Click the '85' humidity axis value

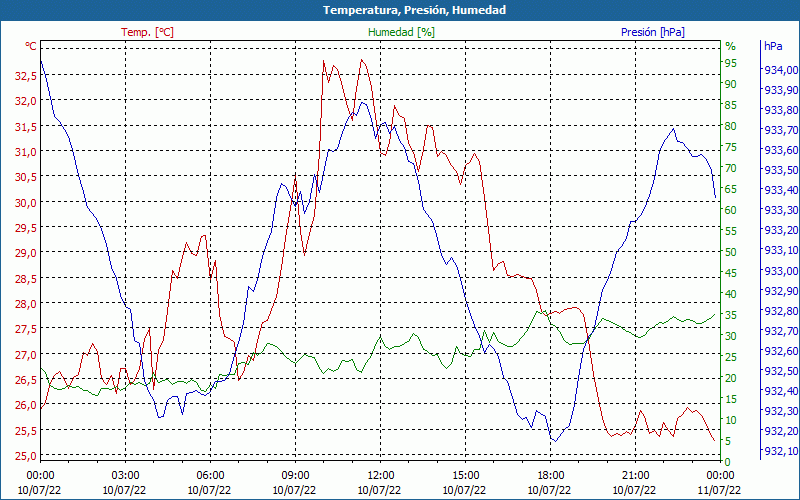[x=731, y=105]
